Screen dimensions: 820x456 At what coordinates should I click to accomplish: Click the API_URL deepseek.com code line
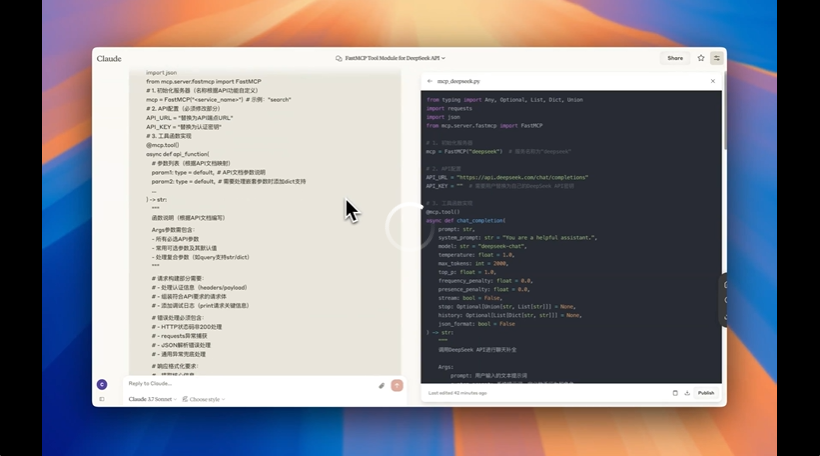[x=507, y=177]
